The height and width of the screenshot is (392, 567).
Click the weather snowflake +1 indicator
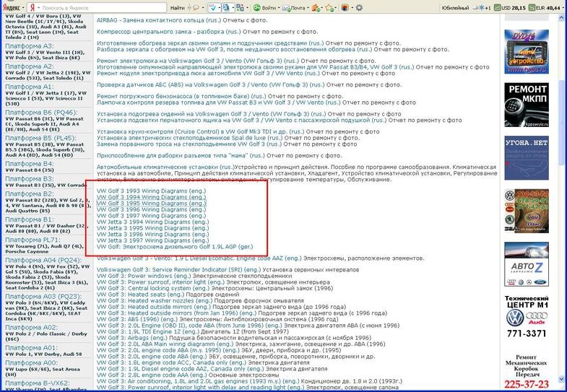click(x=481, y=8)
